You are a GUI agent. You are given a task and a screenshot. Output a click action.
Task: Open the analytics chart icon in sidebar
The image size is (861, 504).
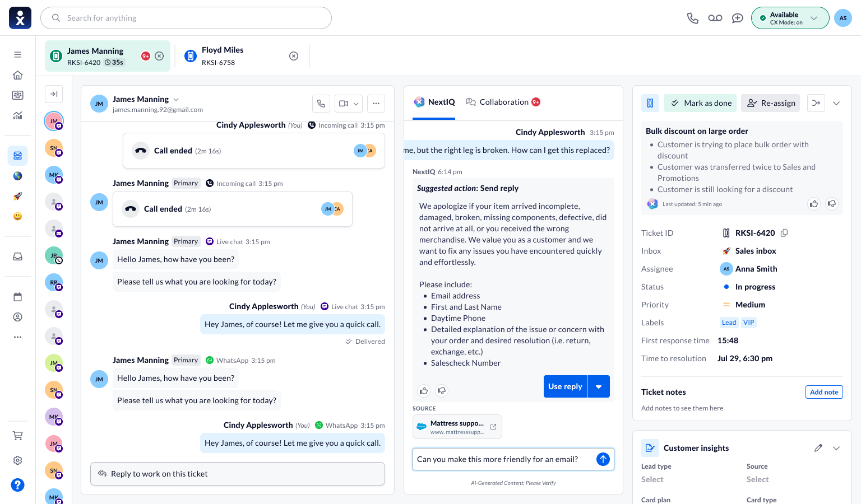point(18,115)
